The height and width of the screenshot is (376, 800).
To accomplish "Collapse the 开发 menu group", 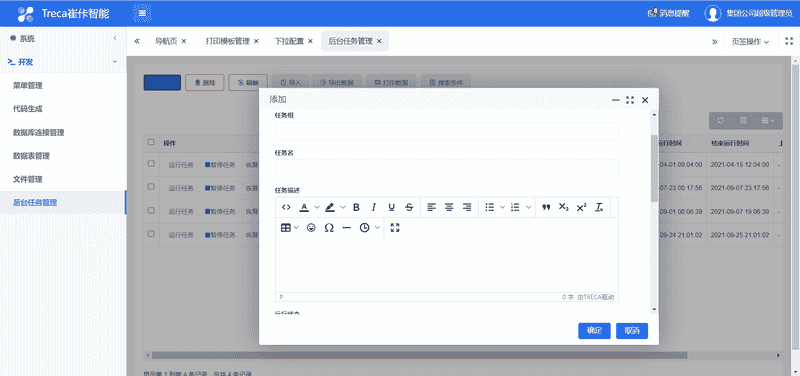I will 63,62.
